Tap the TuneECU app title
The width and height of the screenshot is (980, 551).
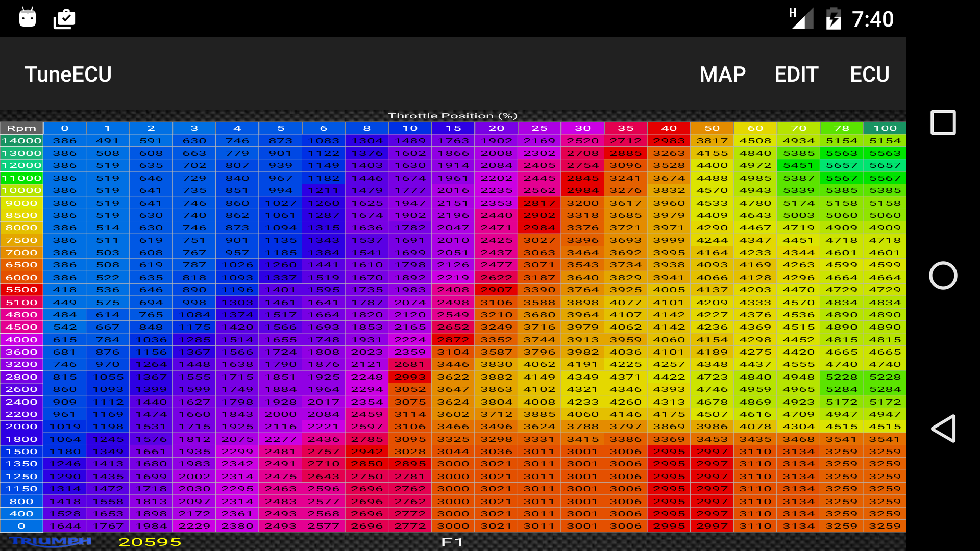click(x=68, y=74)
